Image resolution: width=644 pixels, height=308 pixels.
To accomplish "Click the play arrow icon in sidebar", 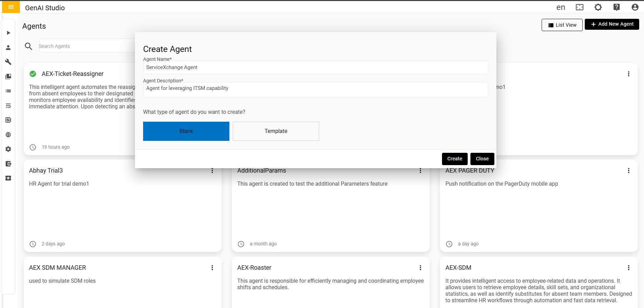I will coord(8,33).
